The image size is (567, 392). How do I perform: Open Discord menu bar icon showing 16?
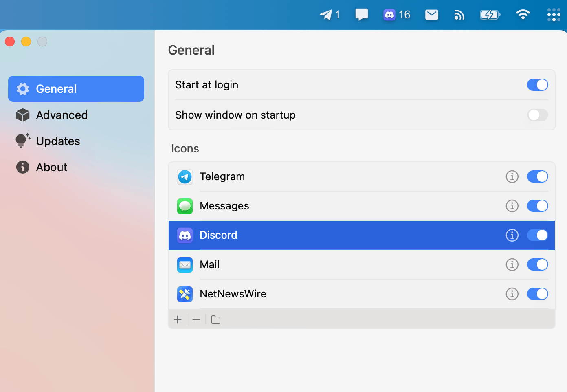click(x=397, y=15)
